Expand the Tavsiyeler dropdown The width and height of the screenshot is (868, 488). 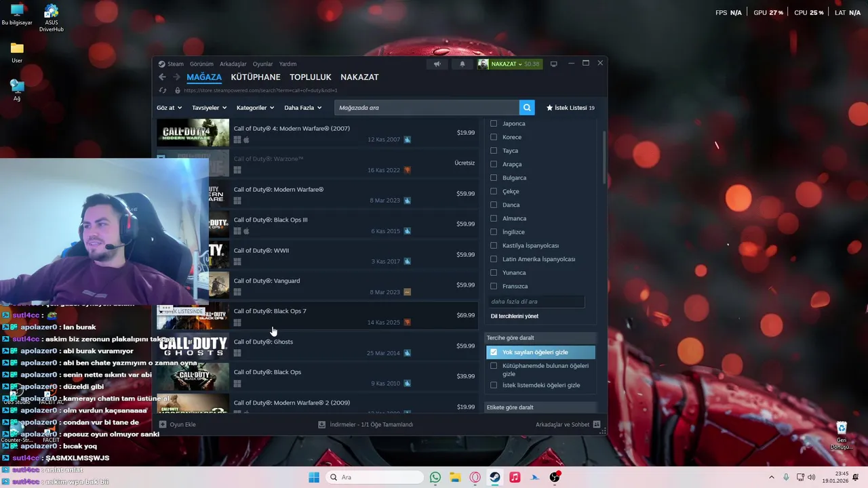(209, 108)
